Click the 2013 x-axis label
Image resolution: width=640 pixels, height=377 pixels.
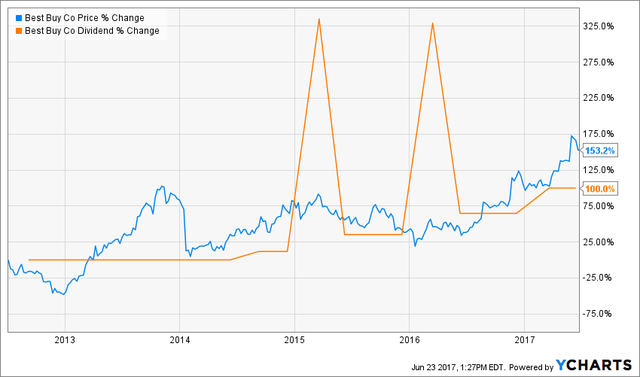pos(65,340)
